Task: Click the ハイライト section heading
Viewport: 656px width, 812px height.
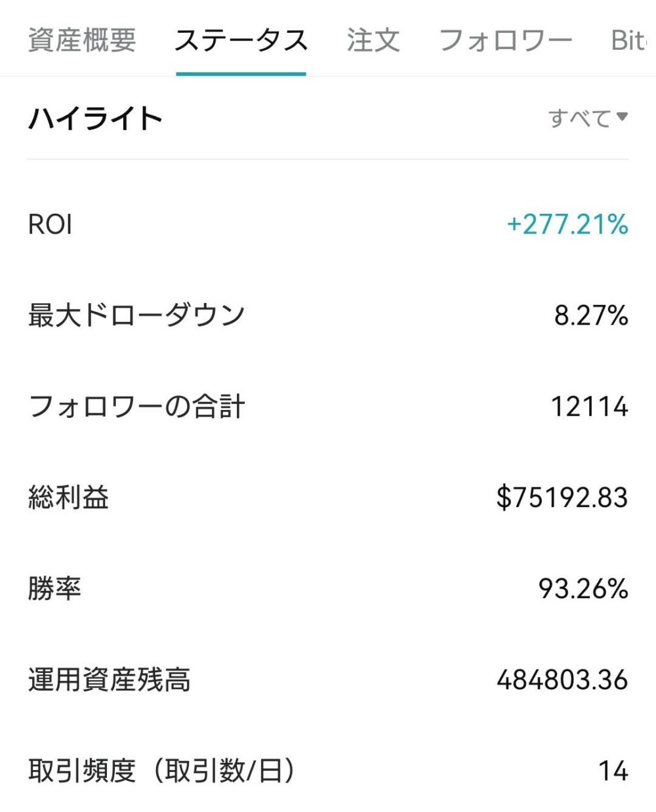Action: 95,119
